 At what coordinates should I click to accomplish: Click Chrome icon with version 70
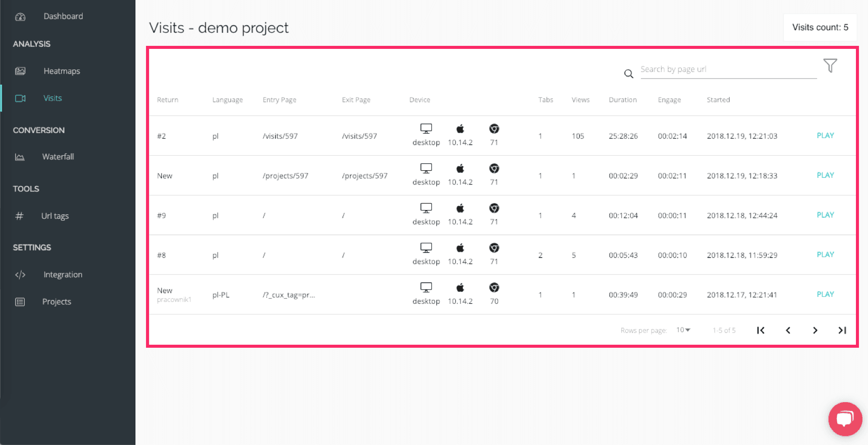click(x=494, y=287)
